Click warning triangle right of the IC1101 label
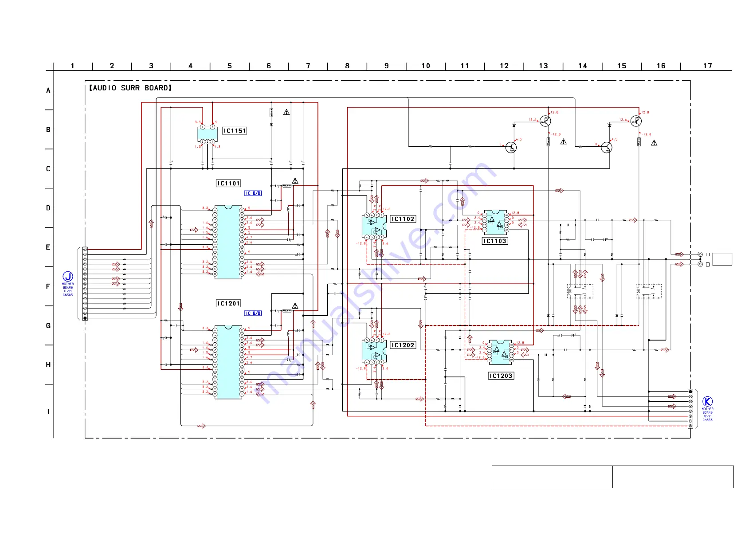Screen dimensions: 745x560 click(x=295, y=181)
